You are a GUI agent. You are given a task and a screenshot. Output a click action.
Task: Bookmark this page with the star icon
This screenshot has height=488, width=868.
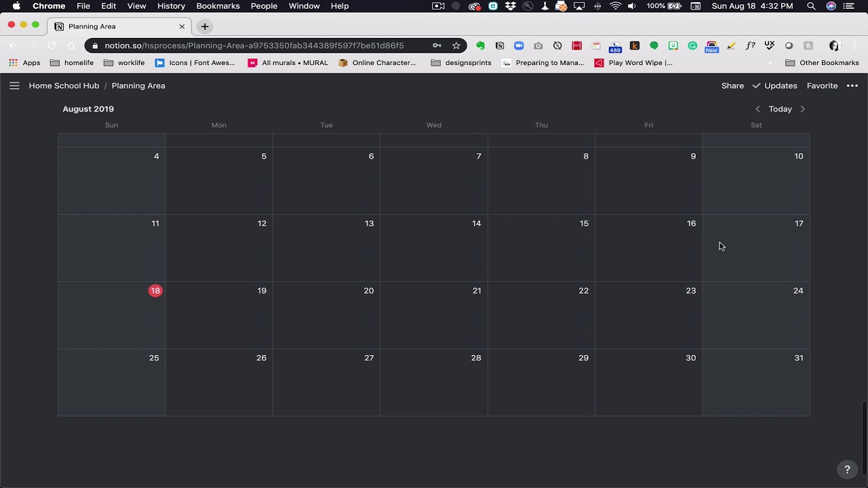456,45
